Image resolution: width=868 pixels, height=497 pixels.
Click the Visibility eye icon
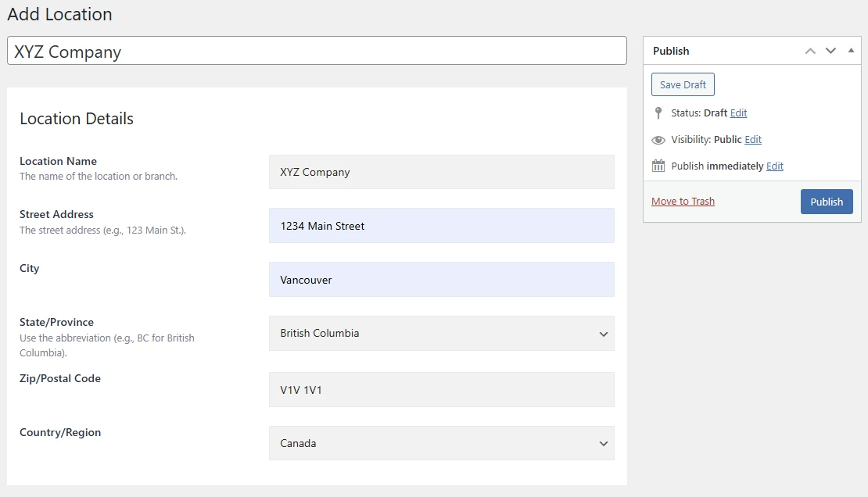(658, 139)
